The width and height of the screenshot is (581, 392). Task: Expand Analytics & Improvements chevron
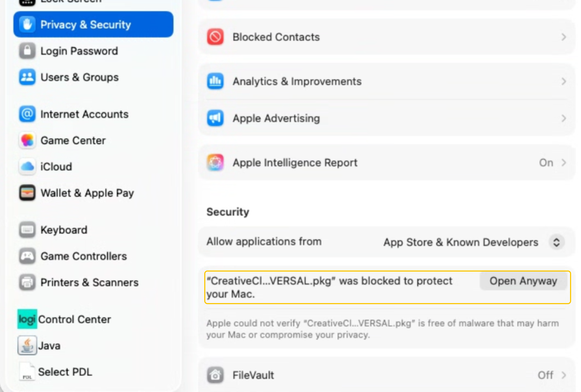pos(563,81)
